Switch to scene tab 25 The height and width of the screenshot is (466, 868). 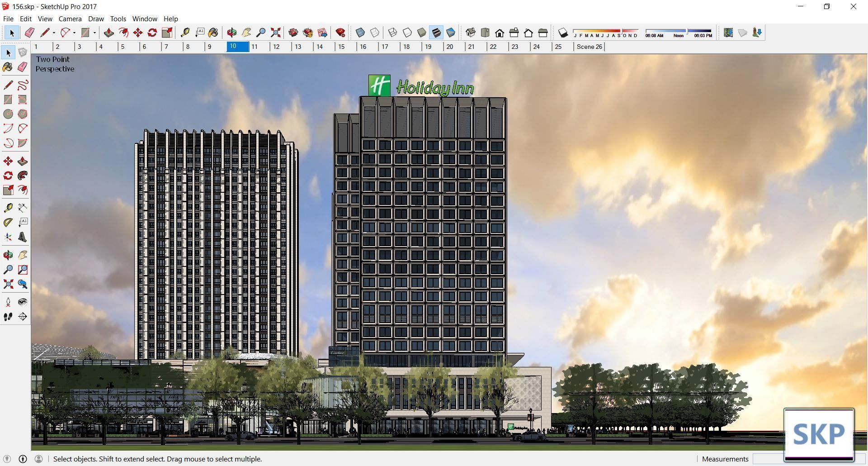pos(563,47)
